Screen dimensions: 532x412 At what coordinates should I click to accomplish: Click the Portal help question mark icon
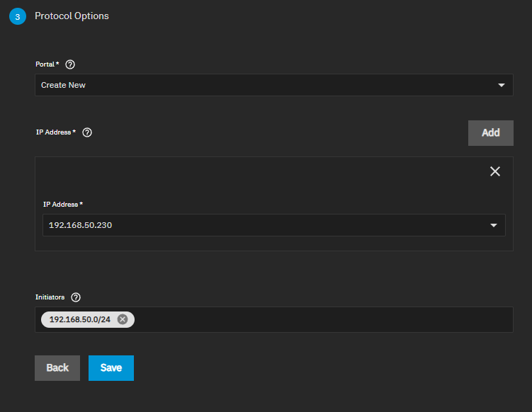pyautogui.click(x=70, y=64)
